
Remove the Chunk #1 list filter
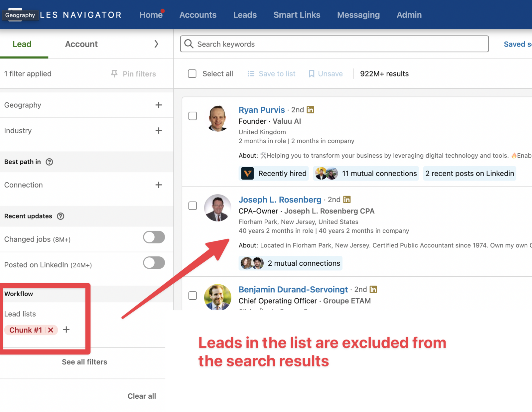coord(51,330)
